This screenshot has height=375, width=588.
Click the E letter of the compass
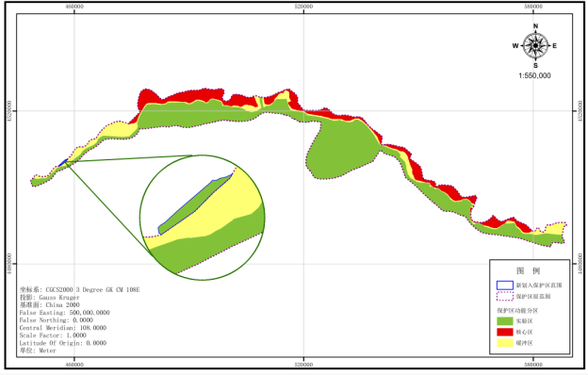[555, 46]
